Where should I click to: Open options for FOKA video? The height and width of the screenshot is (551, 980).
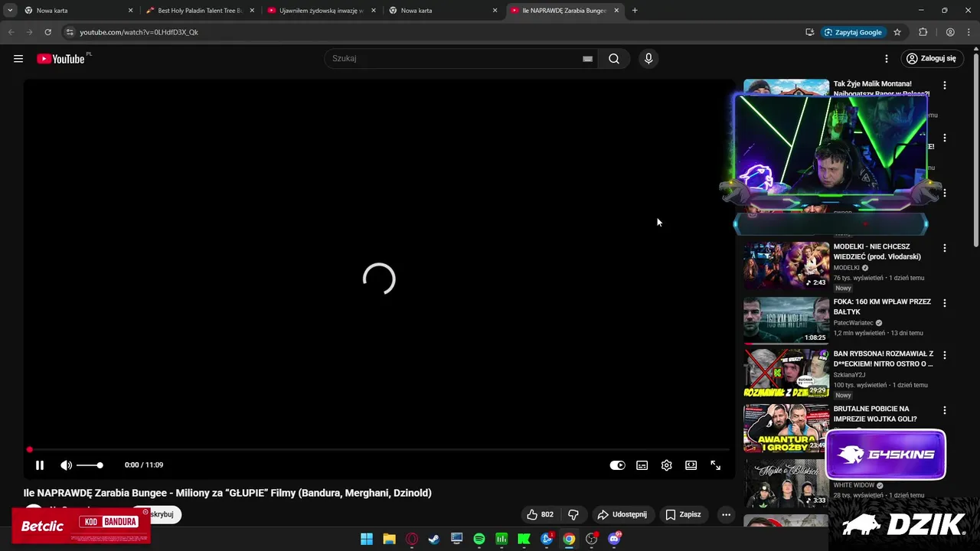[945, 303]
